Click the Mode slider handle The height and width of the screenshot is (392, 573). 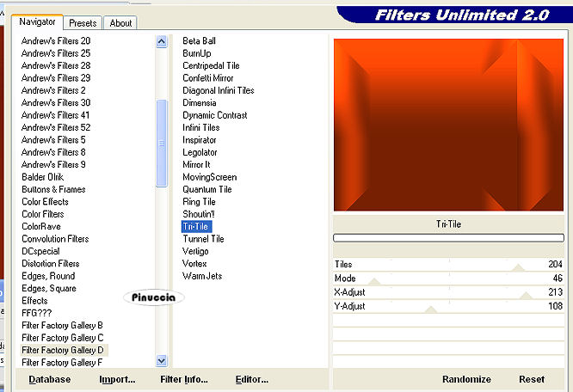(374, 281)
